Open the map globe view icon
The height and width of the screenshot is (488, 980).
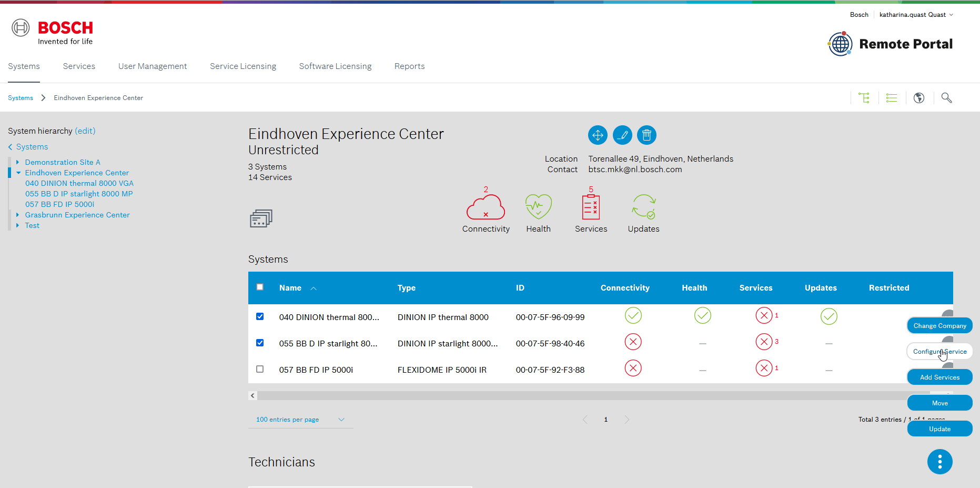pyautogui.click(x=919, y=97)
